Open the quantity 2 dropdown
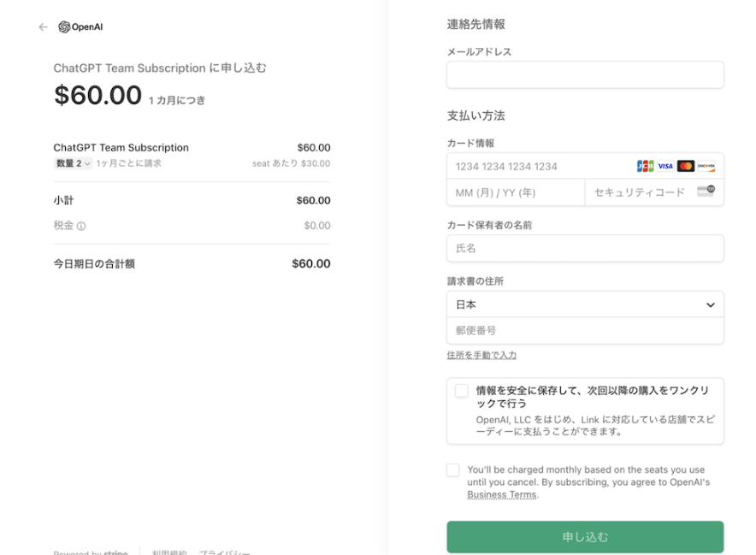Screen dimensions: 756x555 (x=73, y=163)
